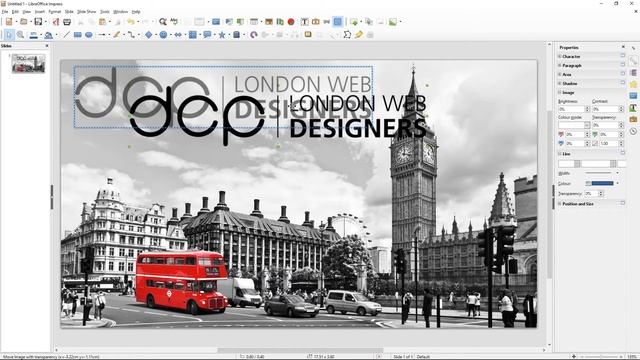Open the Slide Show menu
Image resolution: width=640 pixels, height=360 pixels.
coord(87,12)
